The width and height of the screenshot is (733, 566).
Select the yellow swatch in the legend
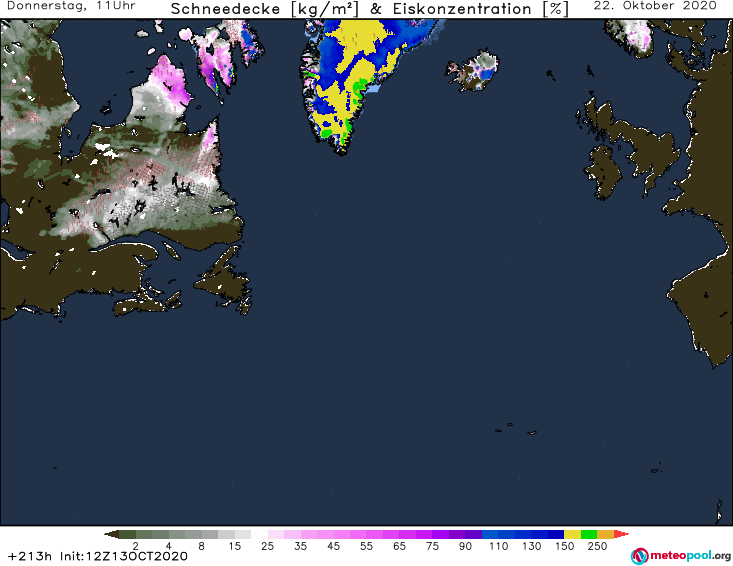pyautogui.click(x=572, y=534)
